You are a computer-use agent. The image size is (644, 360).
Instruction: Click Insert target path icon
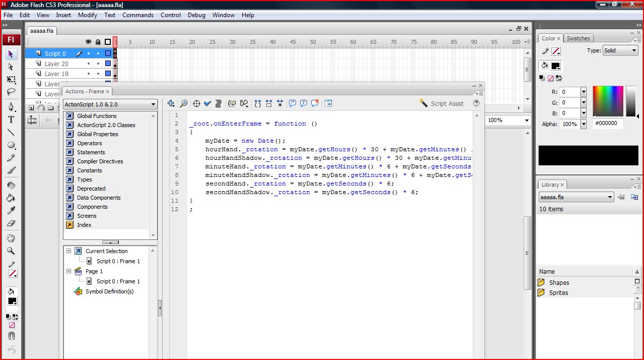pos(196,103)
